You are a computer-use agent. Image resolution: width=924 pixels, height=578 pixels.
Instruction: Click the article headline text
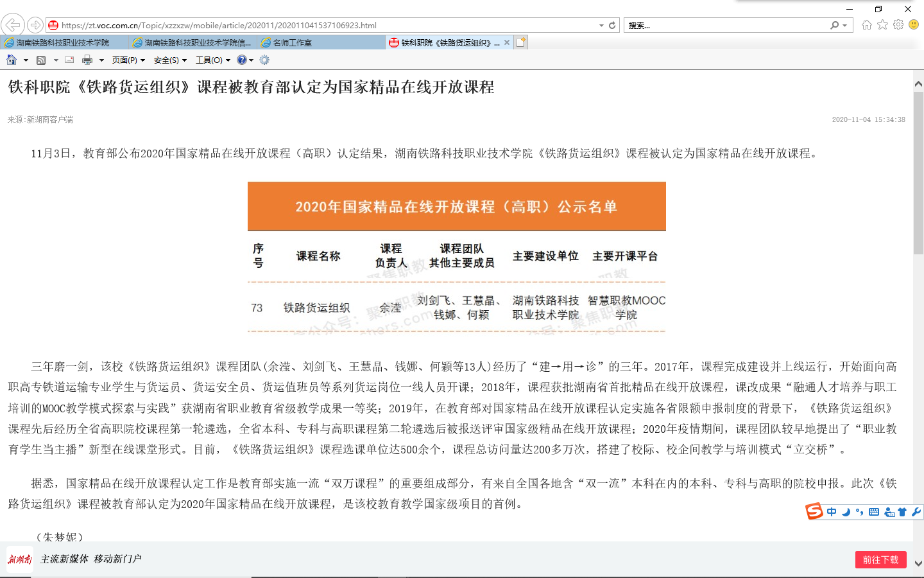251,87
